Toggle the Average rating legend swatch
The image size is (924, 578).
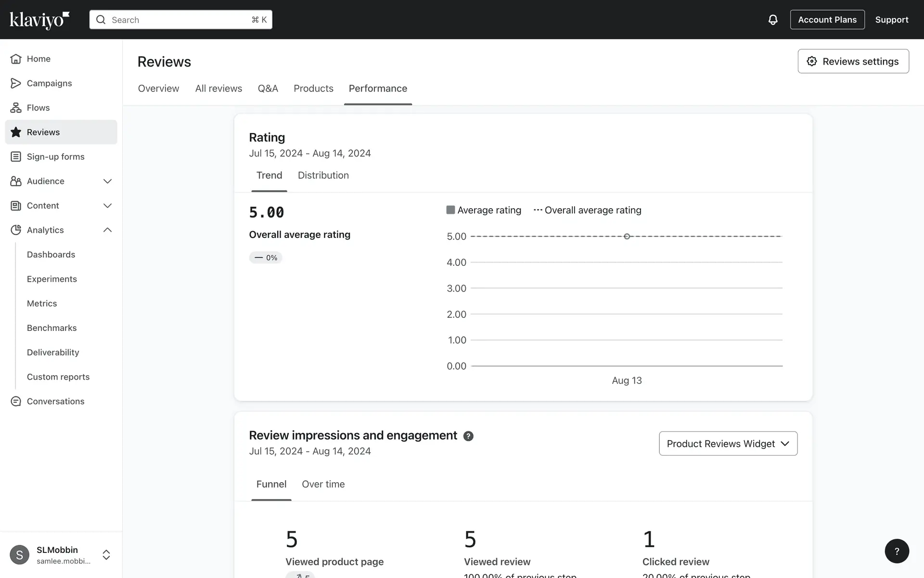click(450, 210)
